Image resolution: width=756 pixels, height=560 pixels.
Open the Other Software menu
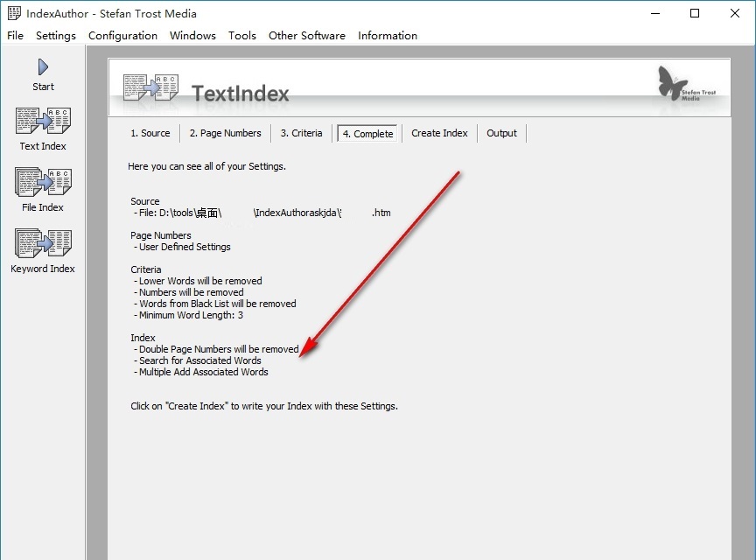[x=306, y=36]
